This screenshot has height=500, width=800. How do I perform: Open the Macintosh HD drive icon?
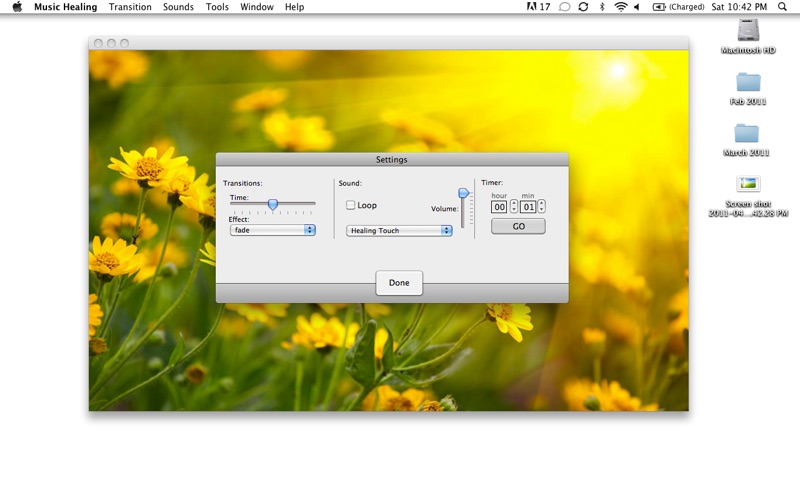748,30
